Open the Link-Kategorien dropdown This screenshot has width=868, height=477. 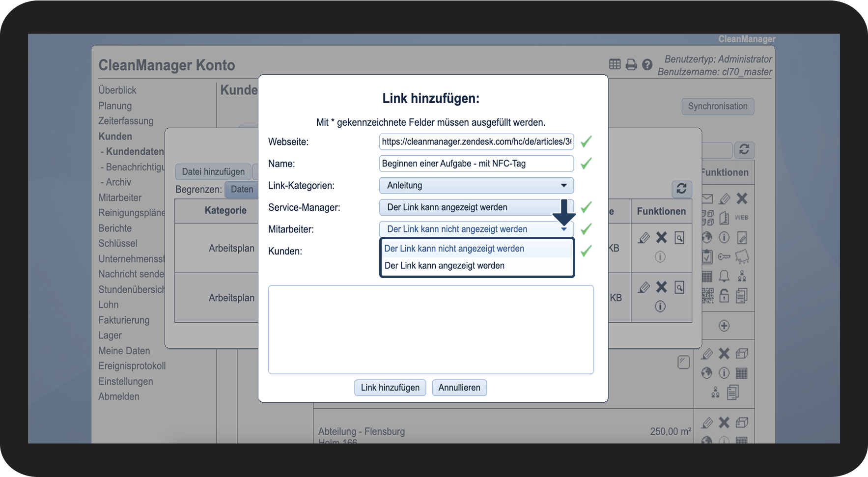[x=476, y=185]
